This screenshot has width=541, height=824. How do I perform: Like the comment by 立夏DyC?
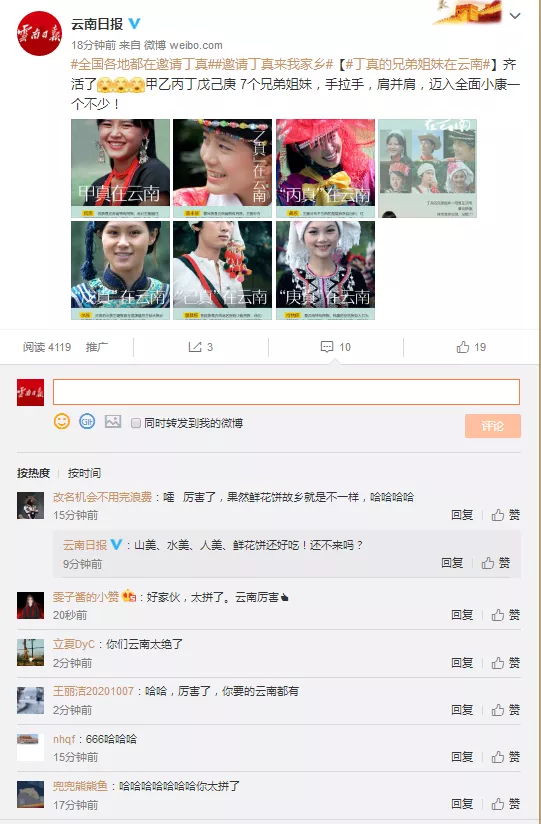[x=506, y=663]
